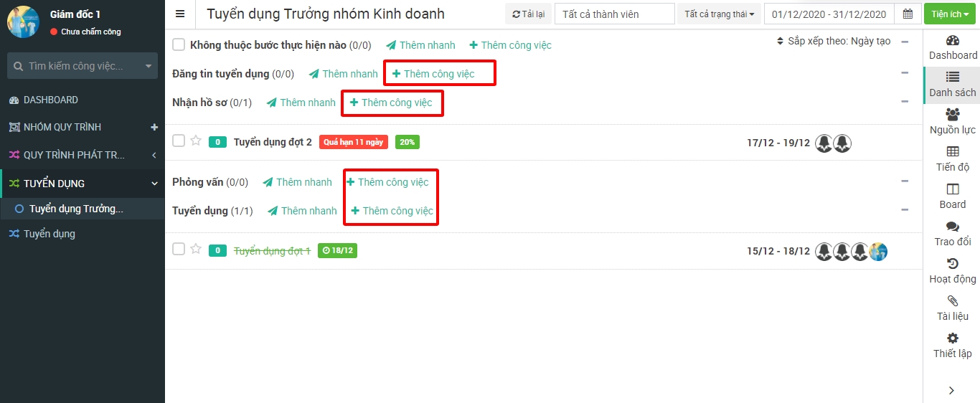Click Thêm công việc for Phỏng vấn
Viewport: 980px width, 403px height.
coord(387,182)
